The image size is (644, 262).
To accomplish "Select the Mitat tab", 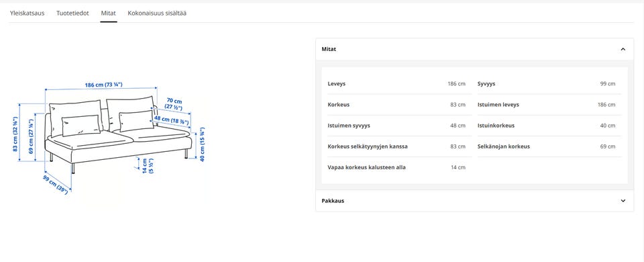I will pyautogui.click(x=109, y=13).
